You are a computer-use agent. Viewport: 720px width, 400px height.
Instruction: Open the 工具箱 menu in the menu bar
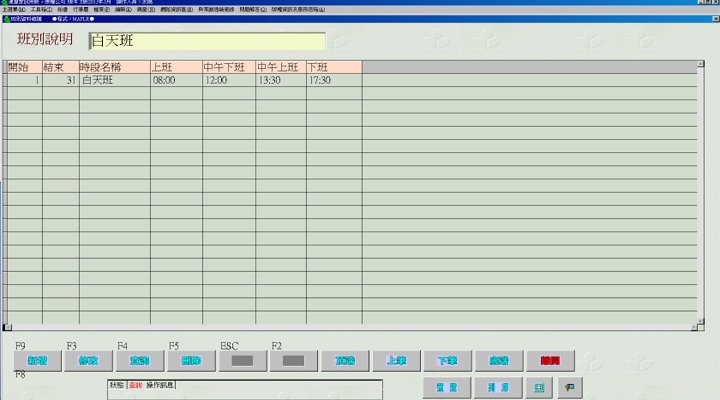point(42,9)
